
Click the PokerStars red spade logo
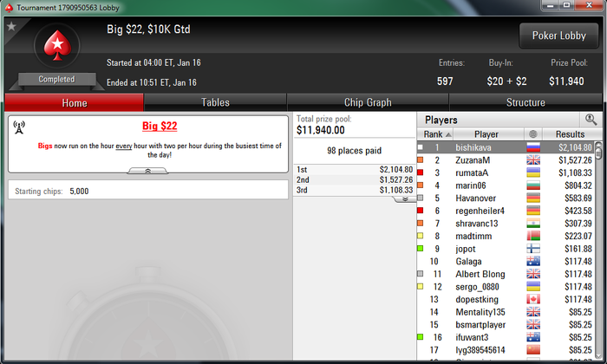57,46
